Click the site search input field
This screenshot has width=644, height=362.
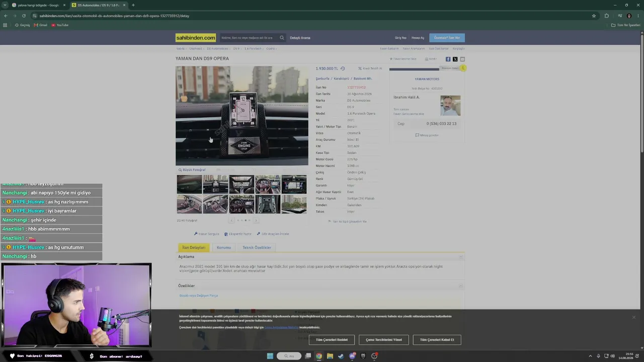pos(249,38)
